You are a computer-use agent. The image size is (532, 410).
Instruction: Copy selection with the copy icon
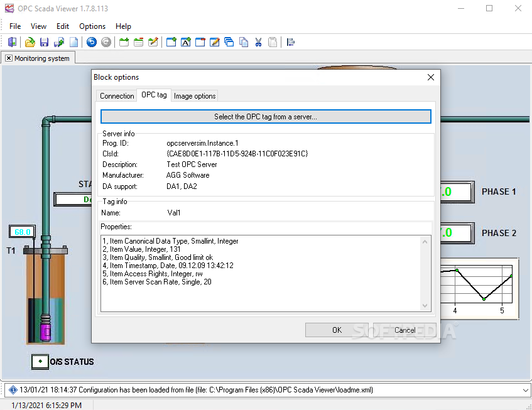[x=244, y=42]
